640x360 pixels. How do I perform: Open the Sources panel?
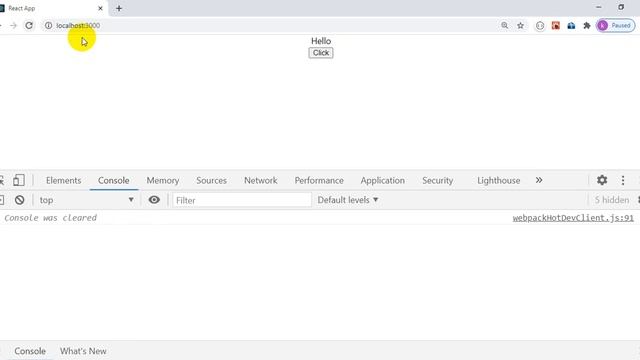[211, 180]
